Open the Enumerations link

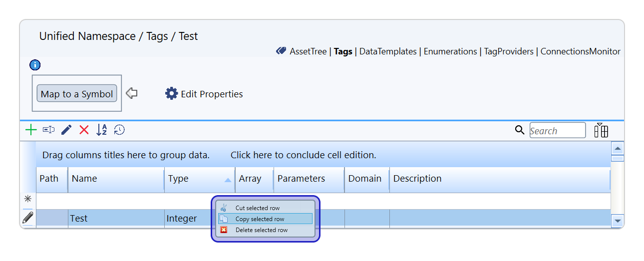(450, 51)
